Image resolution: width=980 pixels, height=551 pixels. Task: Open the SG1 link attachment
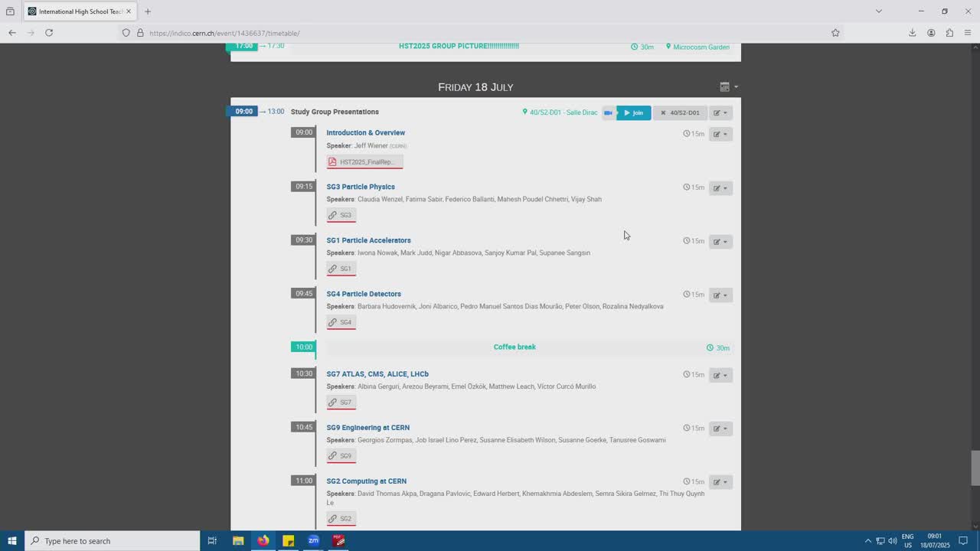pyautogui.click(x=341, y=269)
